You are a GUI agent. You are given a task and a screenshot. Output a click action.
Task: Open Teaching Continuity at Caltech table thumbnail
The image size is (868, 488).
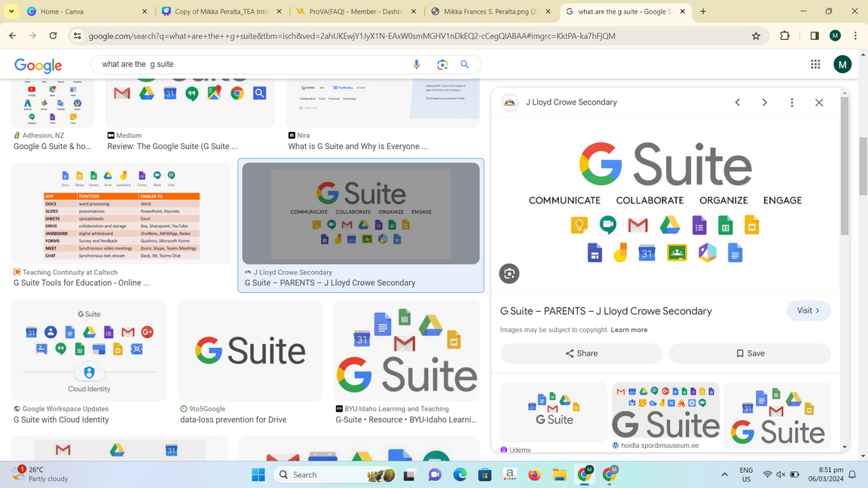click(121, 214)
